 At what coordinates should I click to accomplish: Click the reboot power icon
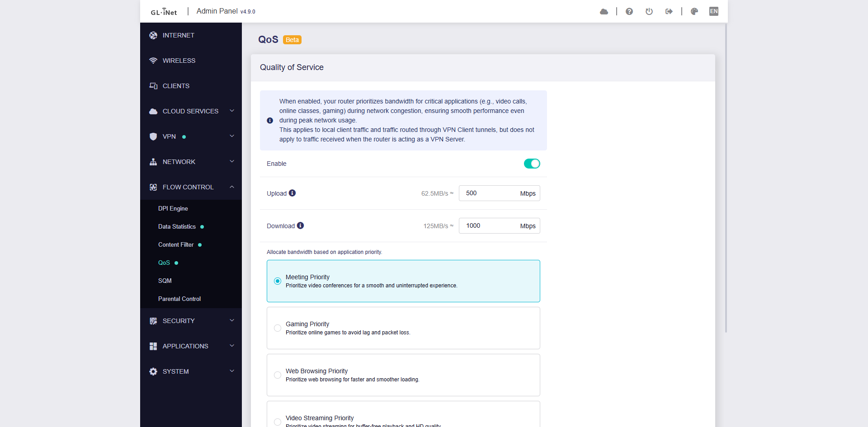click(x=649, y=12)
